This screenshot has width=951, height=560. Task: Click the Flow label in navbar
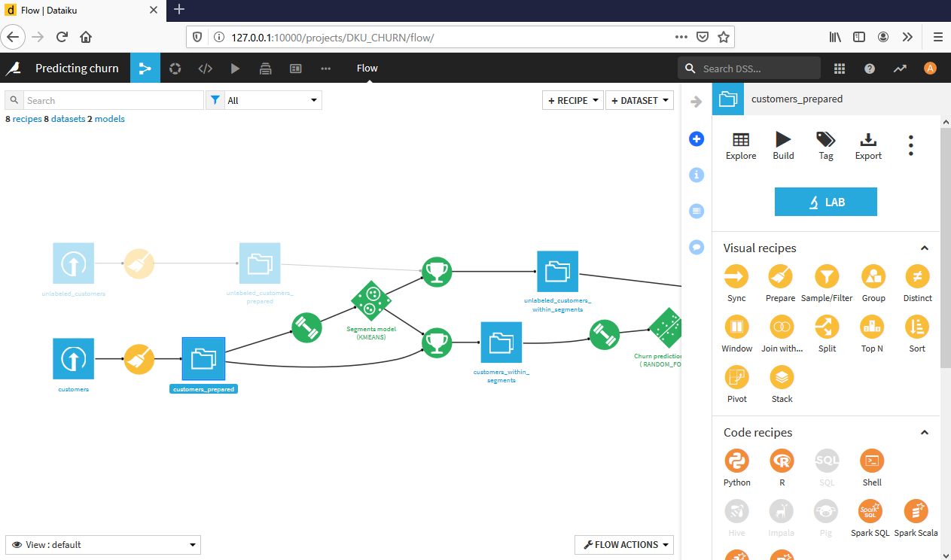[367, 68]
